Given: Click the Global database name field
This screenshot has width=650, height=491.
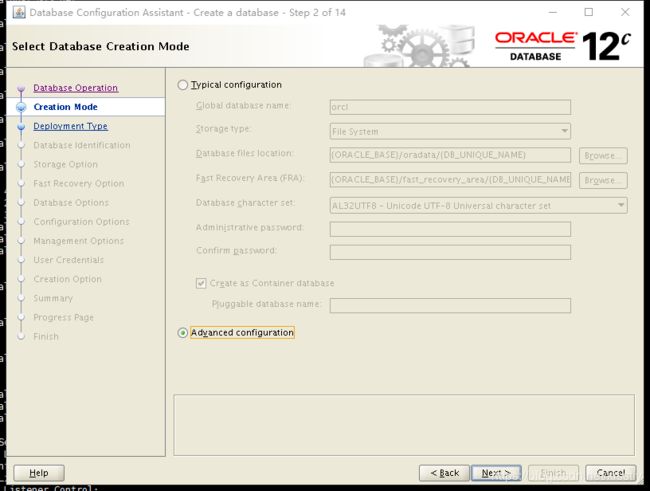Looking at the screenshot, I should (x=450, y=107).
